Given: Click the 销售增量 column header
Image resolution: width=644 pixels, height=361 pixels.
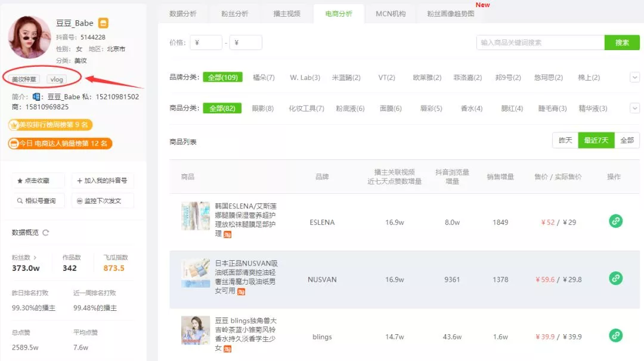Looking at the screenshot, I should click(x=500, y=177).
